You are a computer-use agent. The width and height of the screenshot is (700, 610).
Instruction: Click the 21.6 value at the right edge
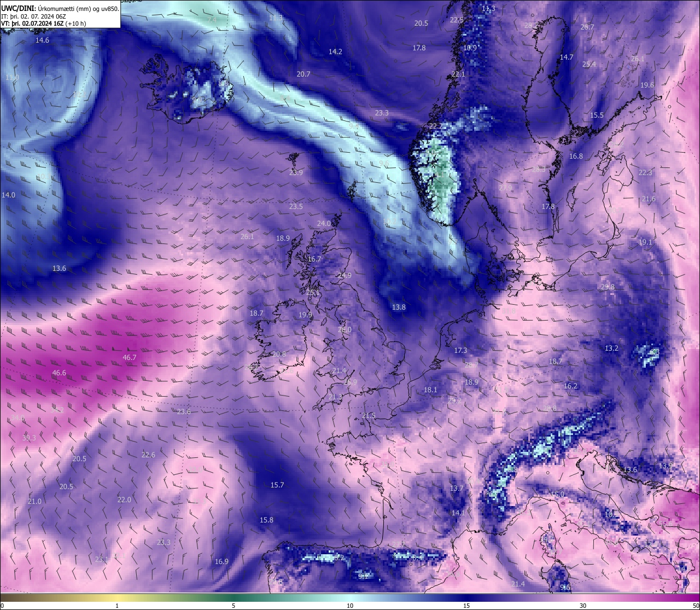649,199
